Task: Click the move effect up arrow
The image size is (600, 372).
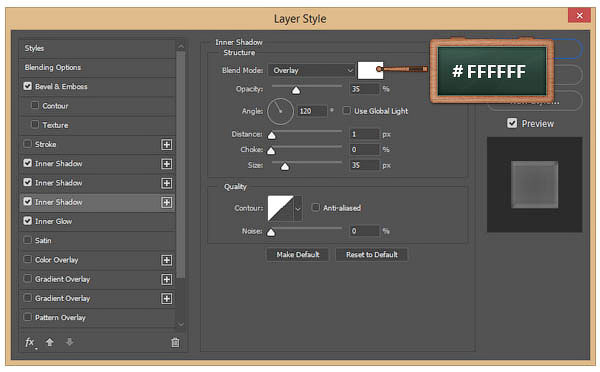Action: [50, 342]
